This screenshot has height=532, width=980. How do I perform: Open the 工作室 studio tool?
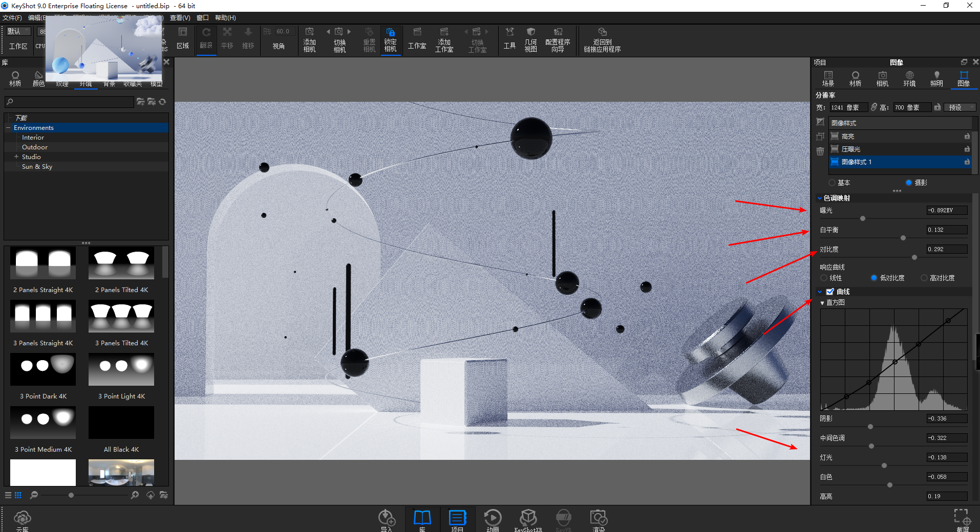click(x=417, y=40)
